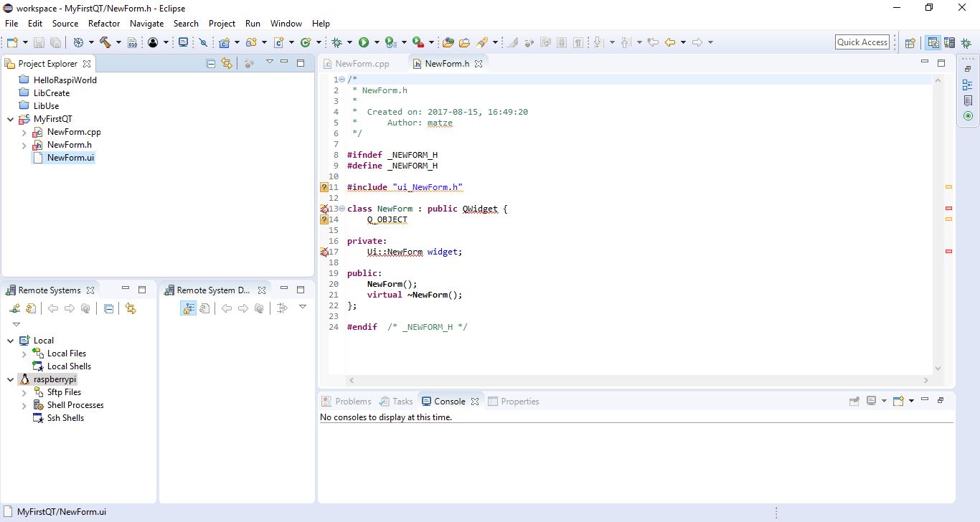The height and width of the screenshot is (522, 980).
Task: Expand the NewForm.cpp tree node
Action: pos(24,133)
